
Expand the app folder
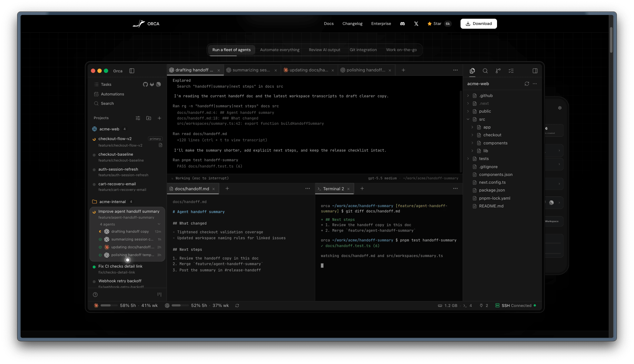[472, 127]
